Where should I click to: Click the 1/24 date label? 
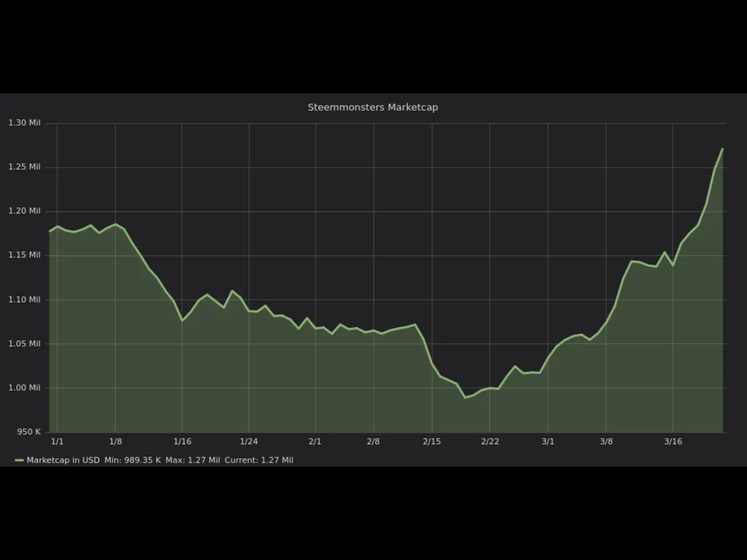click(x=249, y=442)
